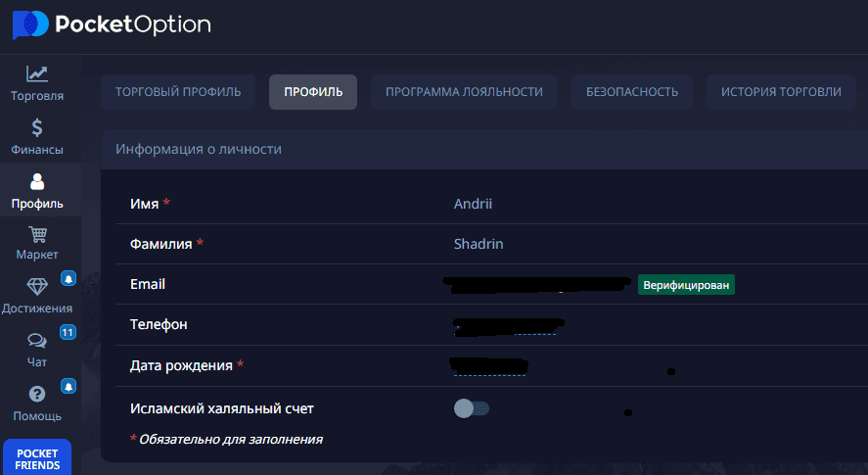The height and width of the screenshot is (475, 868).
Task: Select the ПРОФИЛЬ tab
Action: [313, 92]
